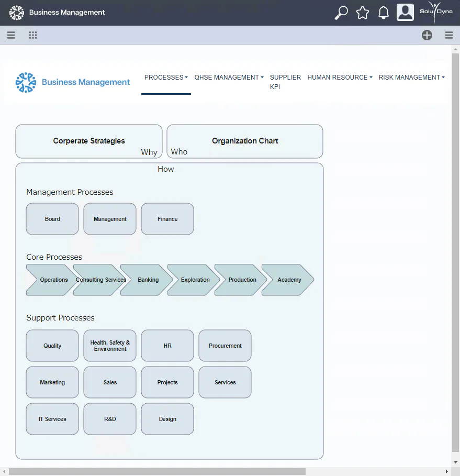This screenshot has width=460, height=476.
Task: Expand the QHSE MANAGEMENT dropdown
Action: tap(229, 78)
